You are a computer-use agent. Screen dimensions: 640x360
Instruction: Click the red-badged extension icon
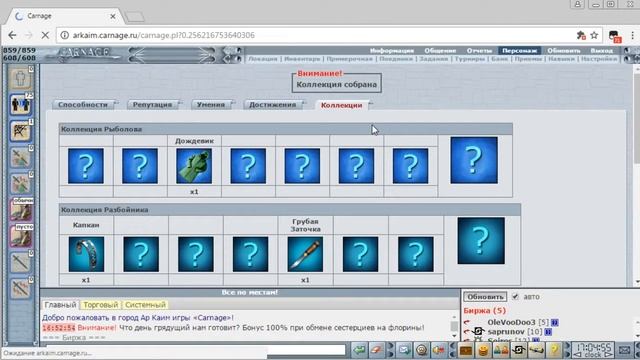(615, 36)
